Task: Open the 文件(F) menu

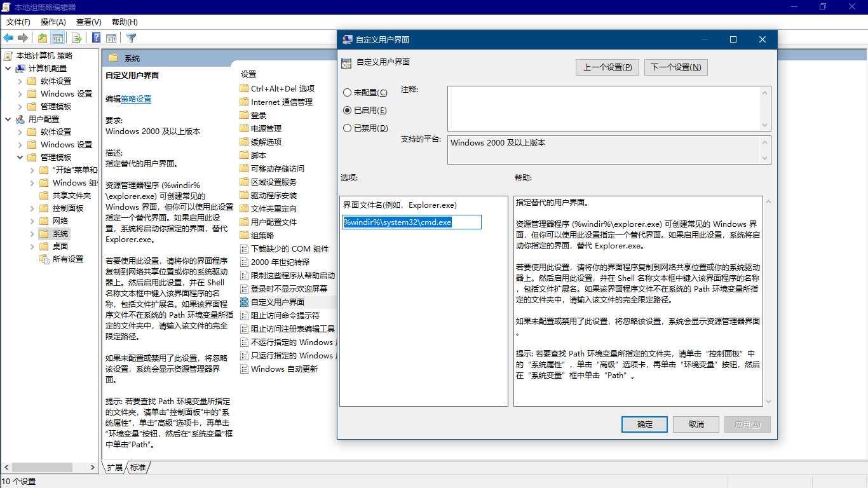Action: pos(18,22)
